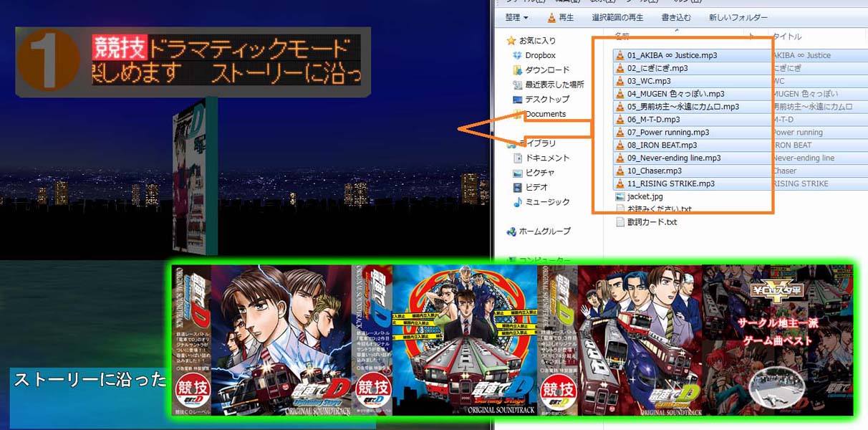
Task: Click the title cell 'MUGEN 色々っぽい'
Action: pos(804,94)
